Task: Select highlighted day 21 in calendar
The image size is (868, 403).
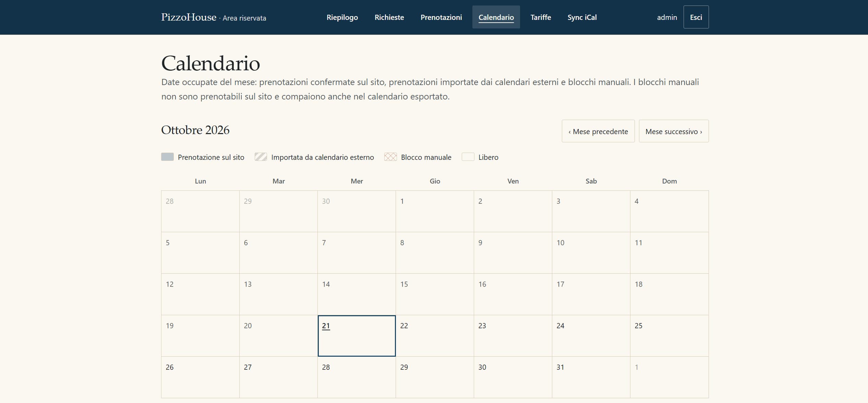Action: 357,336
